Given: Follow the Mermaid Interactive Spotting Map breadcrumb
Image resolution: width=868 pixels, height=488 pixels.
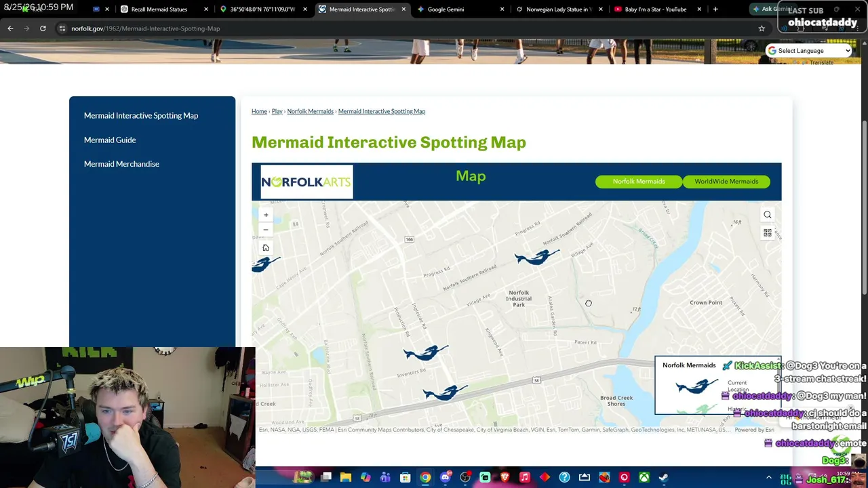Looking at the screenshot, I should 382,111.
